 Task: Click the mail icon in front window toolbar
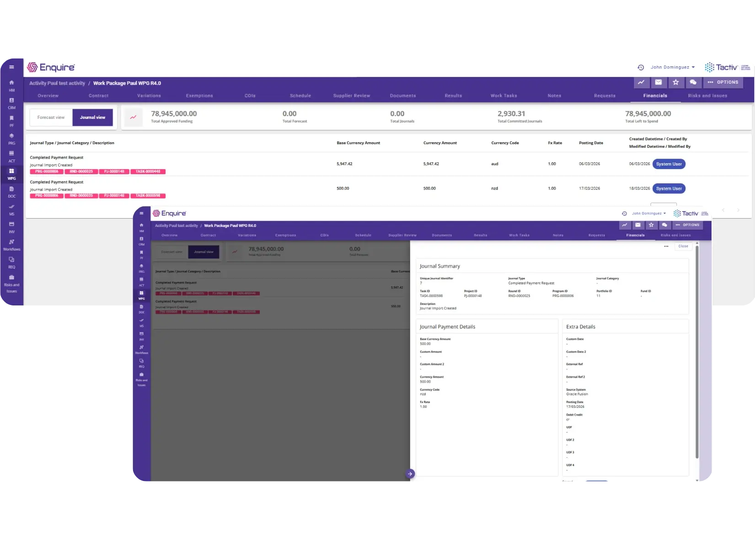click(638, 225)
